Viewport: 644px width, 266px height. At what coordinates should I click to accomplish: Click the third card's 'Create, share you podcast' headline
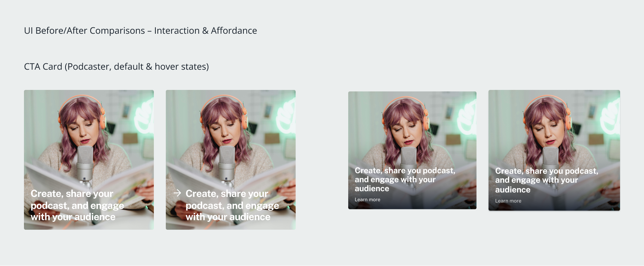[405, 179]
